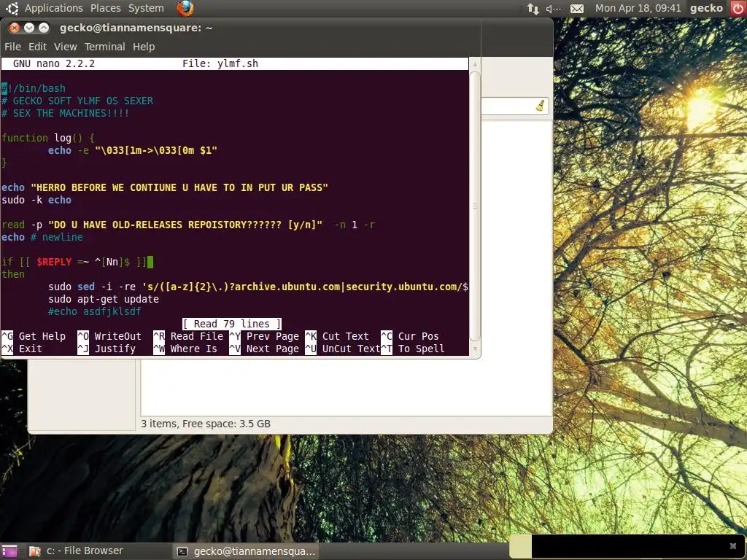Open the terminal View menu
Viewport: 747px width, 560px height.
(x=65, y=47)
